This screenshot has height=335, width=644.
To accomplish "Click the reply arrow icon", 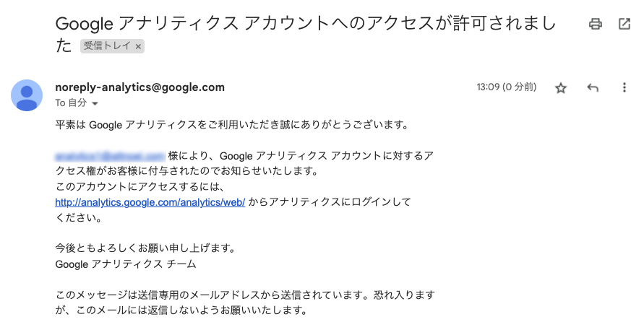I will (x=592, y=87).
